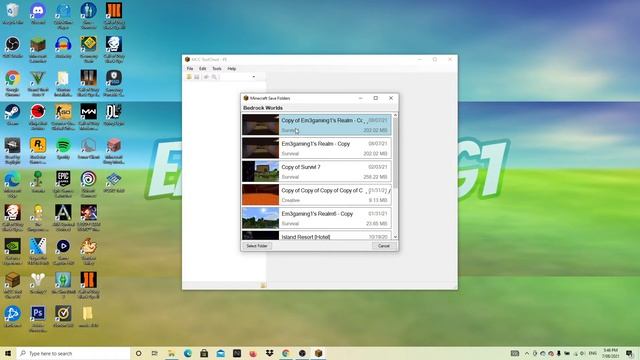Click thumbnail of 'Copy of Survivil 7' world
Image resolution: width=640 pixels, height=360 pixels.
coord(260,171)
